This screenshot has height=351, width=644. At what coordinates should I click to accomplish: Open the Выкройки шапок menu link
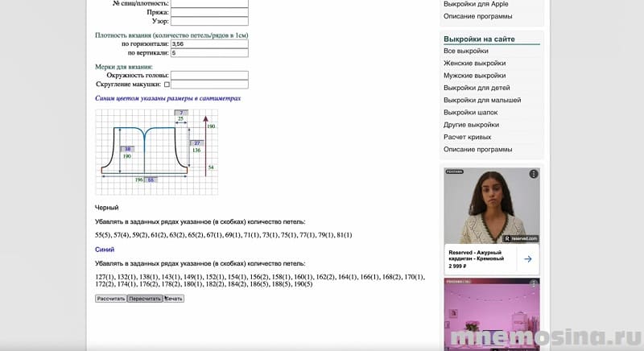click(470, 113)
